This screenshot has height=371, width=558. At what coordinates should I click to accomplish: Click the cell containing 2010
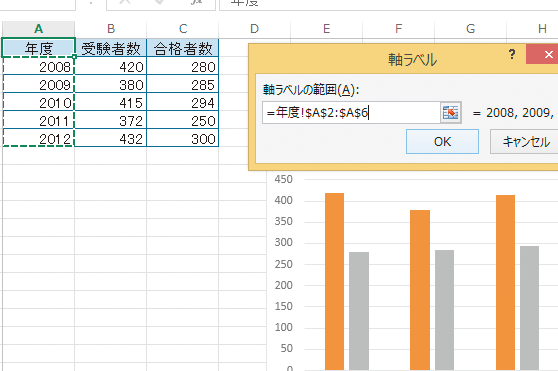click(x=38, y=102)
